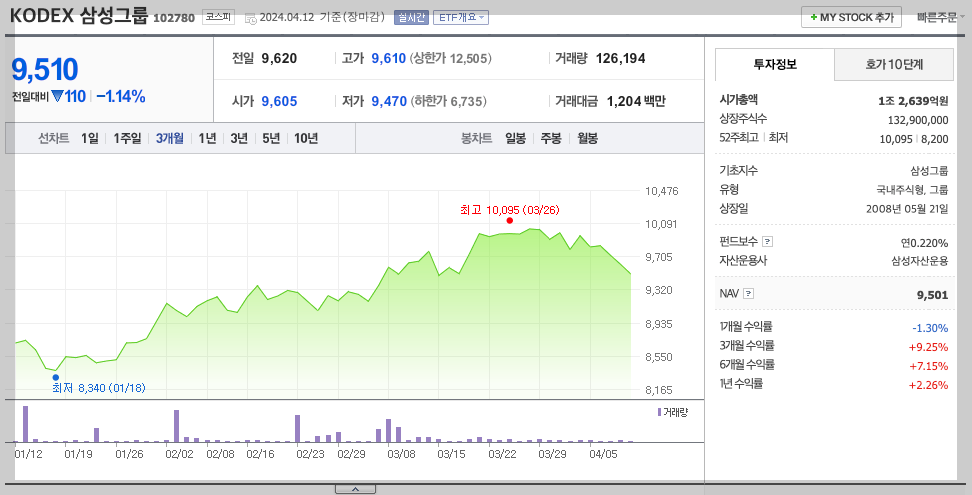Switch to the 호가10단계 tab
972x495 pixels.
coord(894,64)
